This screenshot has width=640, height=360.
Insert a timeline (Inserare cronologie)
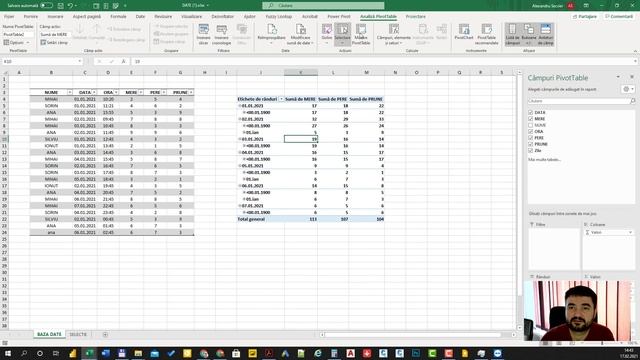222,34
